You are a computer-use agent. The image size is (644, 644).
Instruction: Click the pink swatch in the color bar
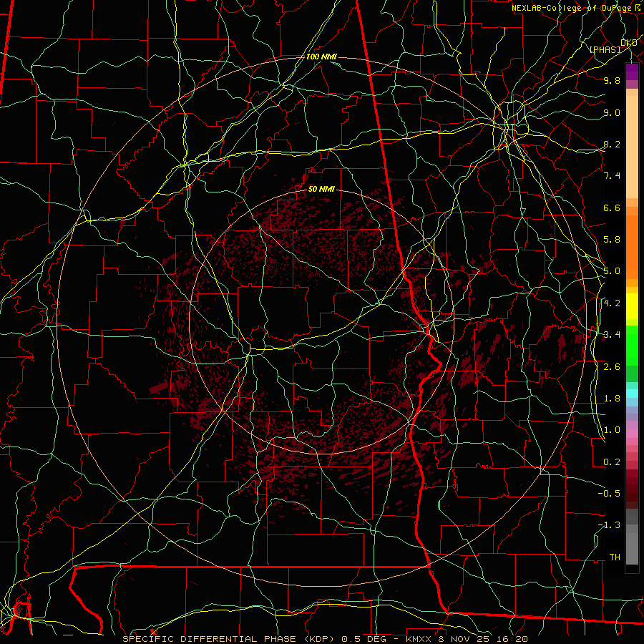[632, 434]
